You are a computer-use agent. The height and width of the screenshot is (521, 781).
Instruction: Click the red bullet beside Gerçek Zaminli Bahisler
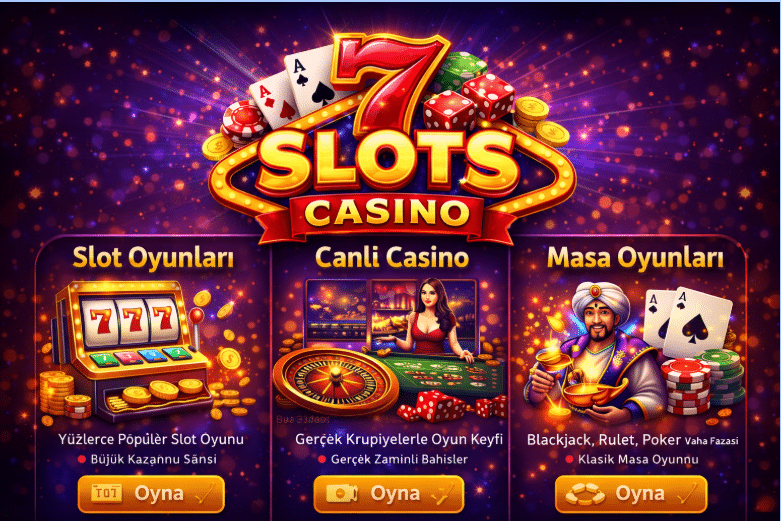click(x=322, y=459)
